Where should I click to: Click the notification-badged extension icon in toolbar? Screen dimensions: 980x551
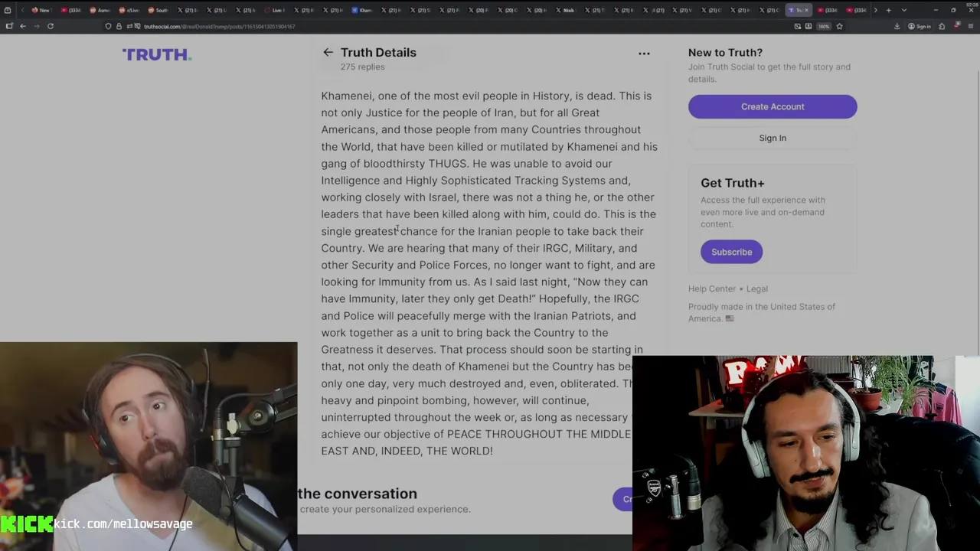pyautogui.click(x=956, y=25)
